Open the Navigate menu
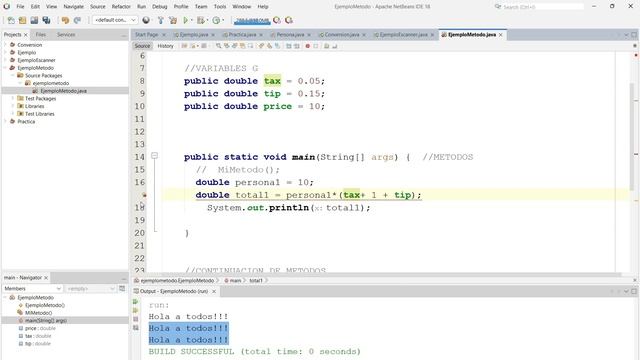This screenshot has width=640, height=360. click(73, 7)
